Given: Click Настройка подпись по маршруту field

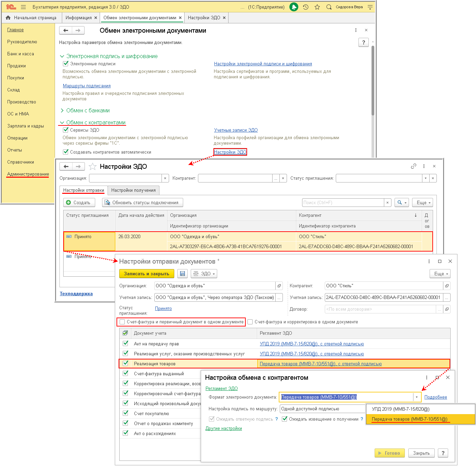Looking at the screenshot, I should (322, 409).
